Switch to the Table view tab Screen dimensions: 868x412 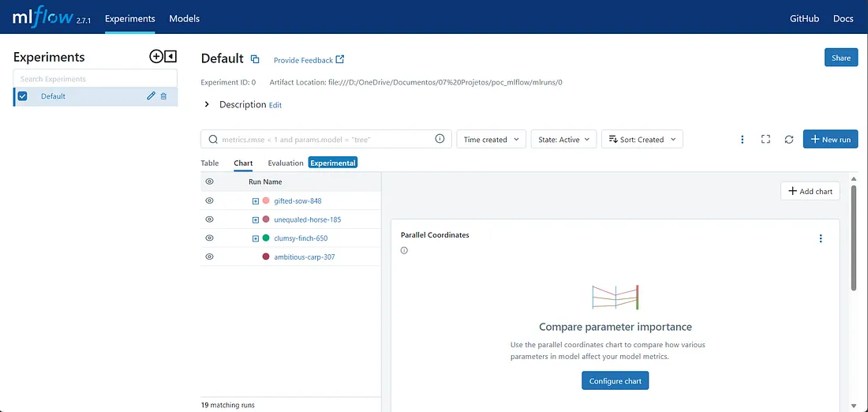[x=210, y=163]
